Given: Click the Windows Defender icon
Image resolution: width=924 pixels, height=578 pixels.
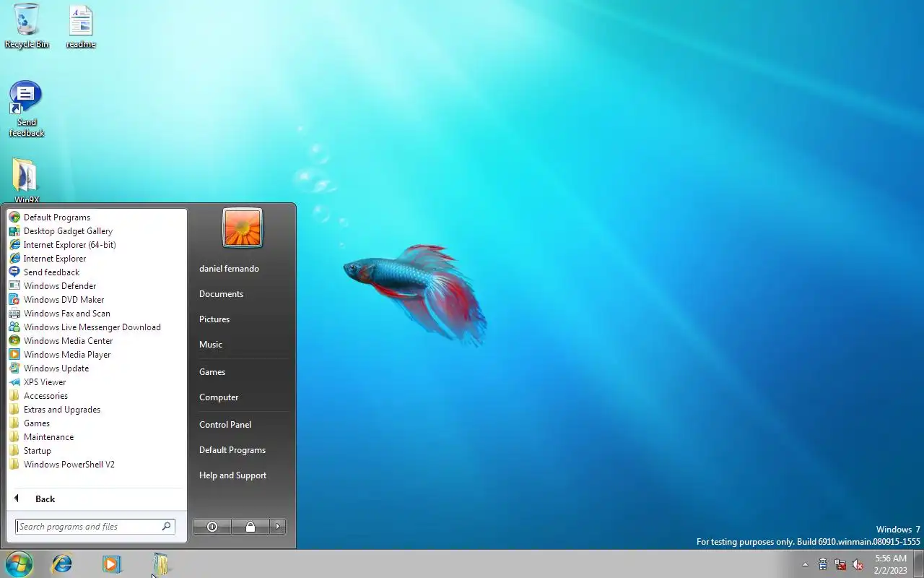Looking at the screenshot, I should (14, 286).
